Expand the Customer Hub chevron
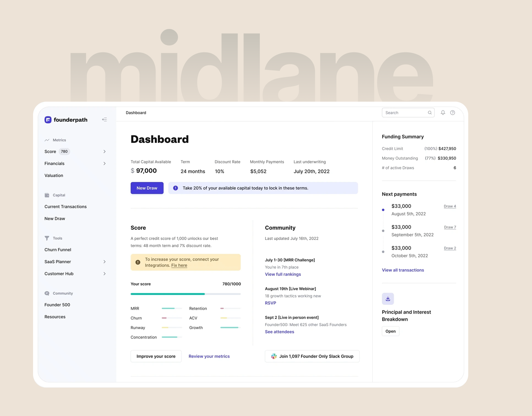This screenshot has width=532, height=416. [x=105, y=274]
